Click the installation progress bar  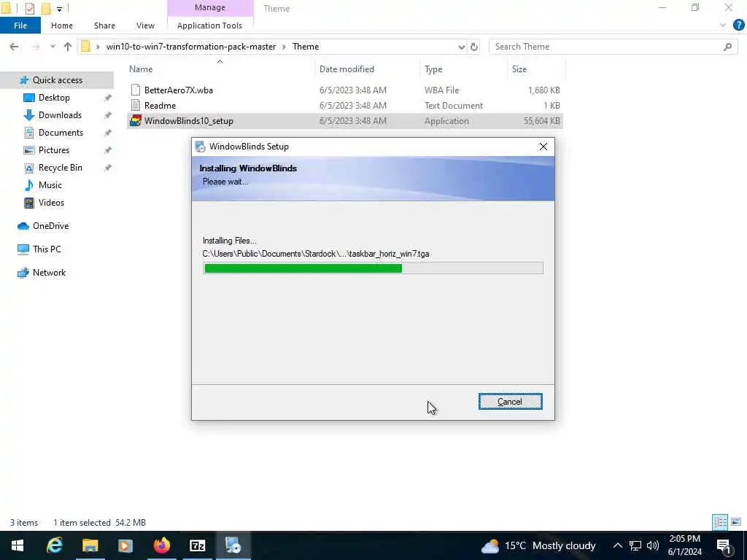coord(373,268)
